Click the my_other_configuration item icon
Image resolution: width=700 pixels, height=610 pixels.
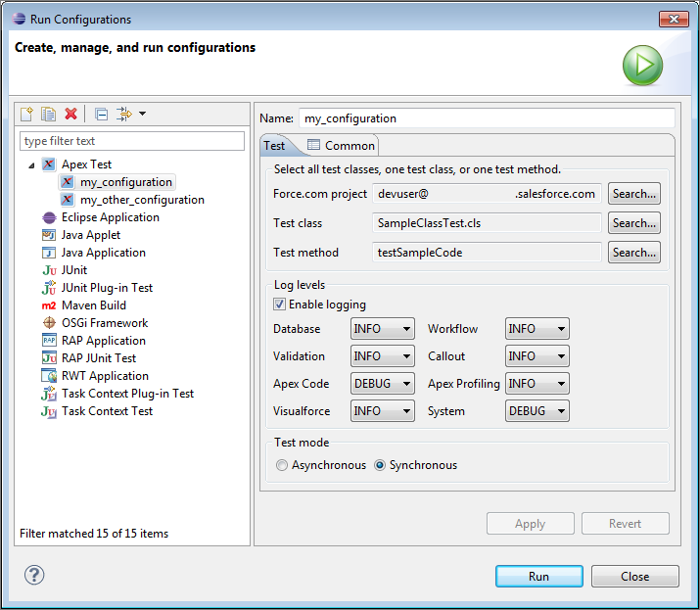68,200
